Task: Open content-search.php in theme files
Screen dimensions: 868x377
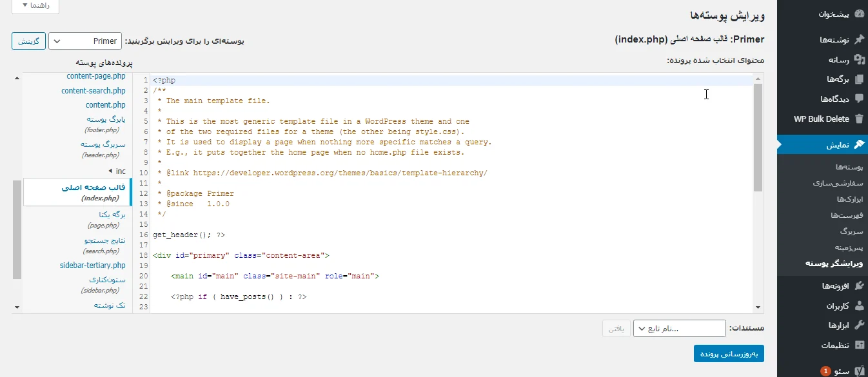Action: coord(94,91)
